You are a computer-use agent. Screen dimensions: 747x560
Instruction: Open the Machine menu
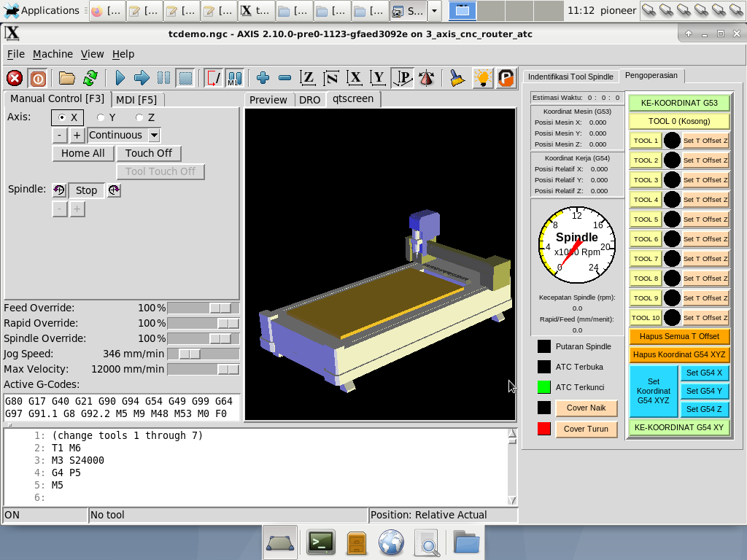(53, 54)
